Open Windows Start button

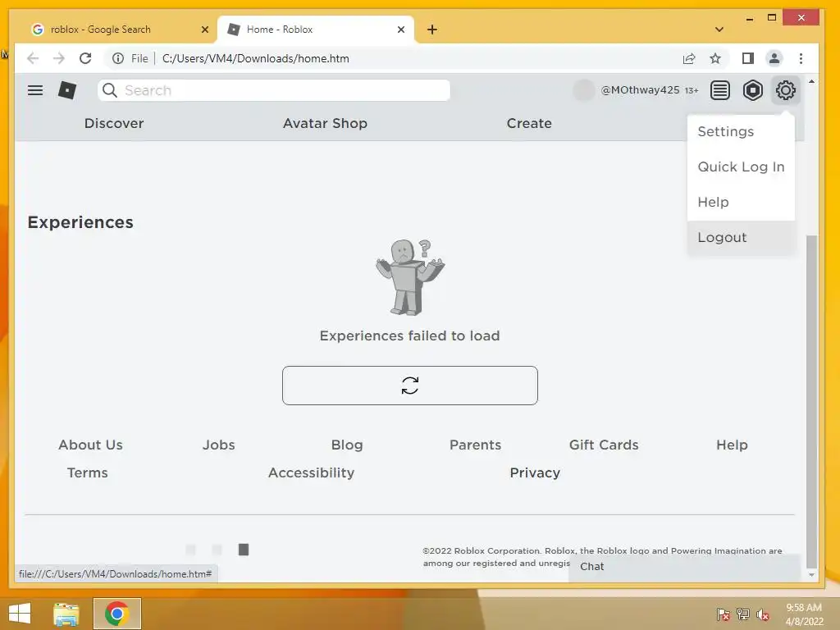point(20,614)
